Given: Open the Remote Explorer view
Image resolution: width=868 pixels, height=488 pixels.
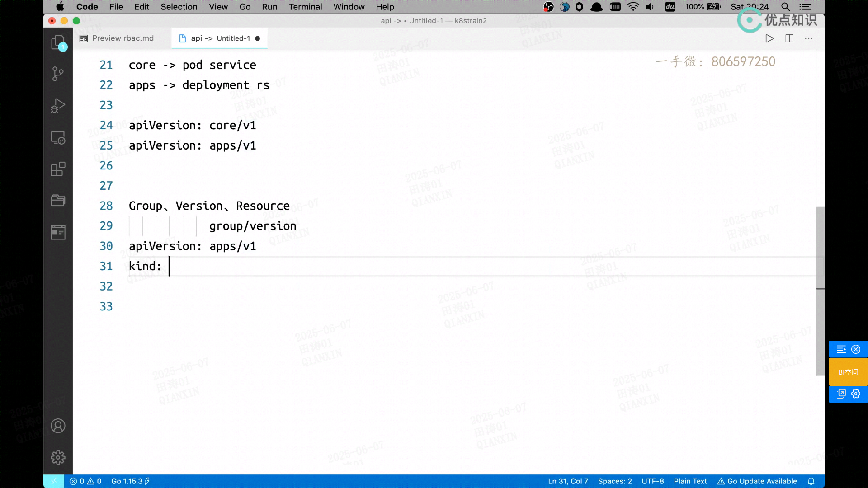Looking at the screenshot, I should click(x=58, y=137).
